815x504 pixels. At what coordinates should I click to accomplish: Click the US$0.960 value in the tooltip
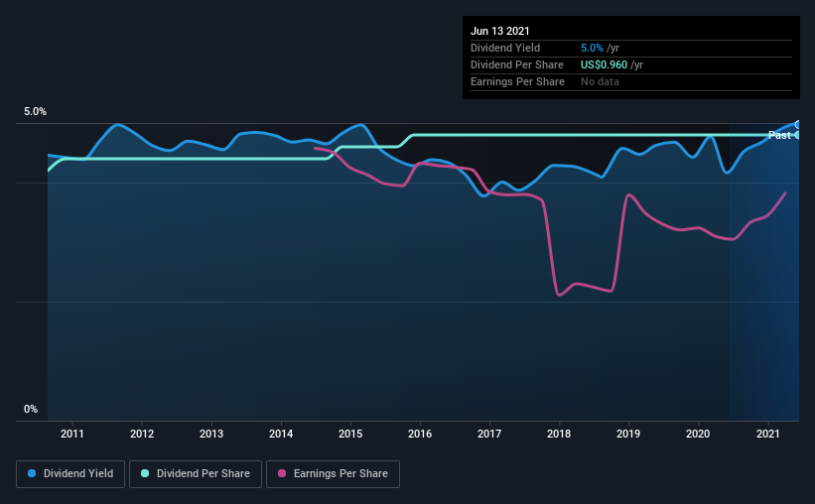(605, 64)
